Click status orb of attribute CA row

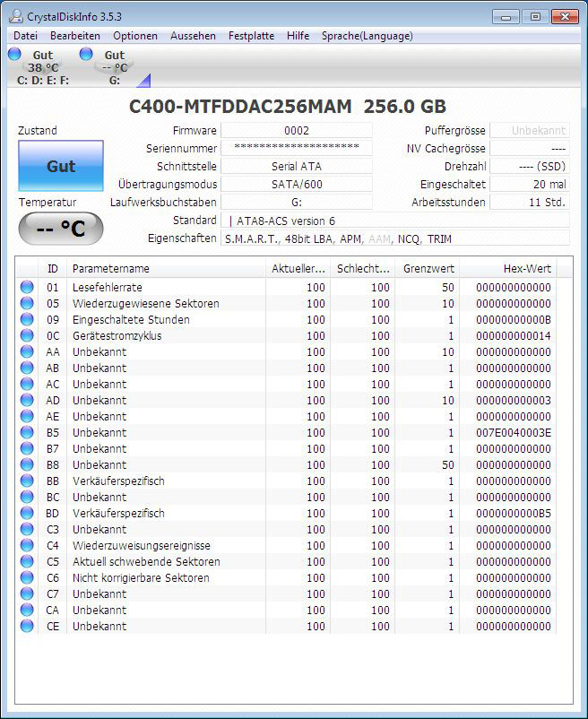[27, 610]
